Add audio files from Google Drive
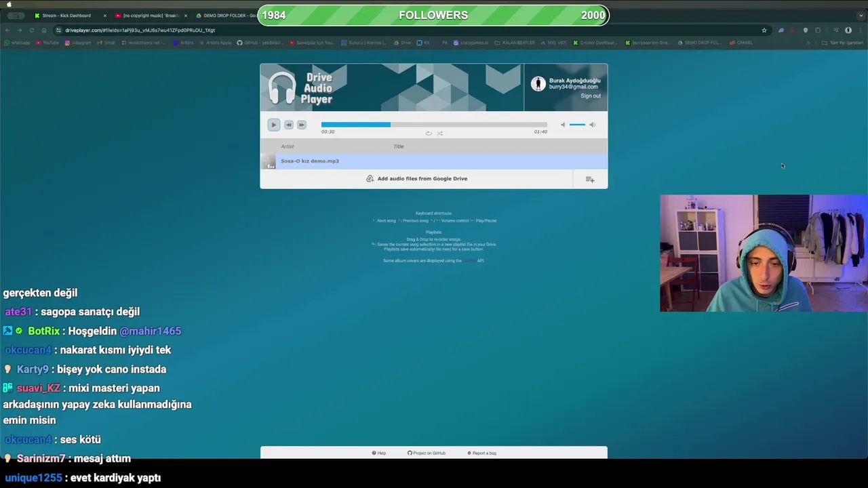Image resolution: width=868 pixels, height=488 pixels. [416, 179]
